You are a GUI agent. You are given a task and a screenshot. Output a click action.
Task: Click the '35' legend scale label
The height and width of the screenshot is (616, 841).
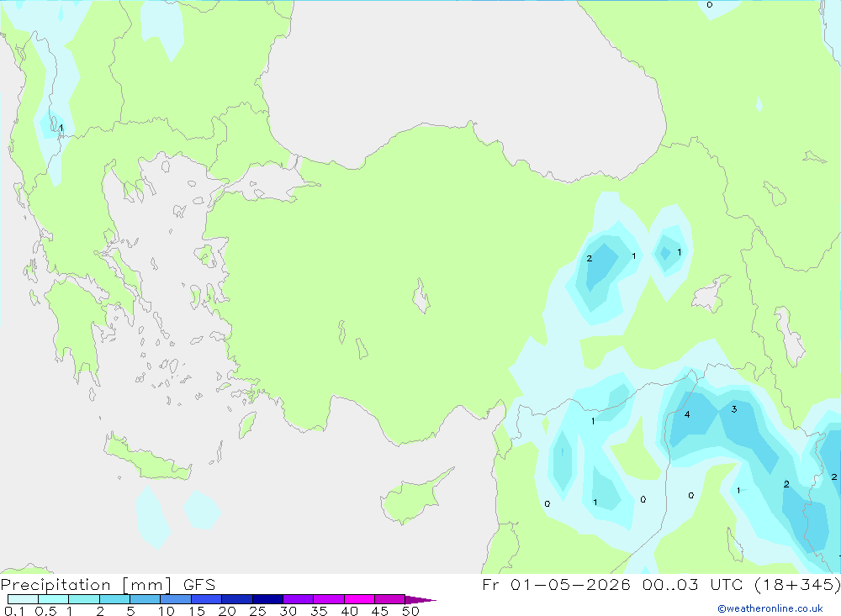tap(319, 611)
